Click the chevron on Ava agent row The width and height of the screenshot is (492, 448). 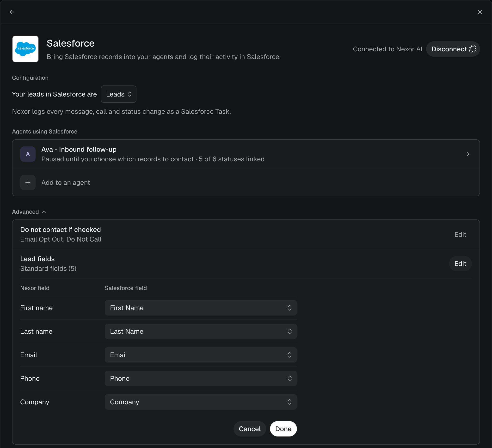[468, 154]
